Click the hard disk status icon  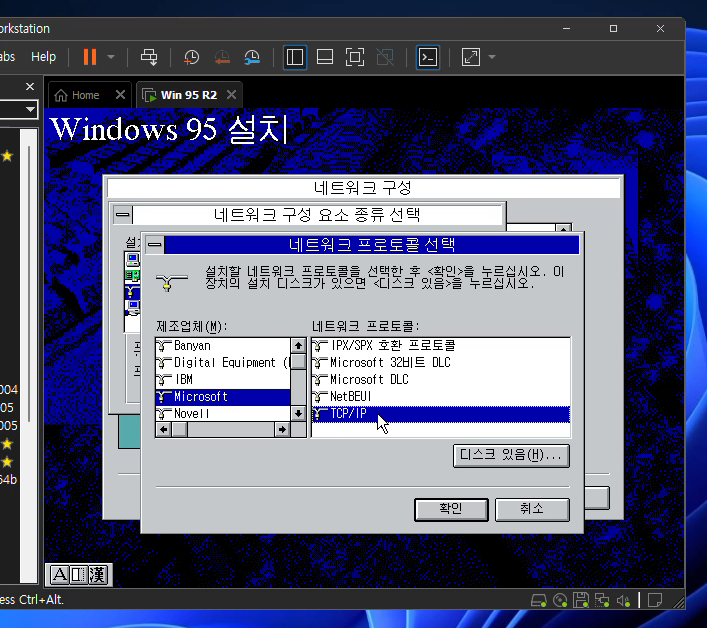539,600
